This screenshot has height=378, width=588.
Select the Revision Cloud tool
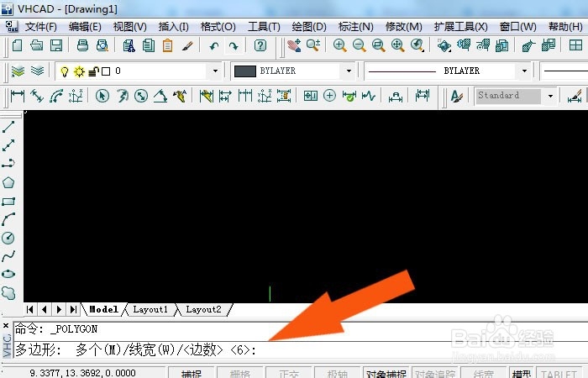(8, 293)
